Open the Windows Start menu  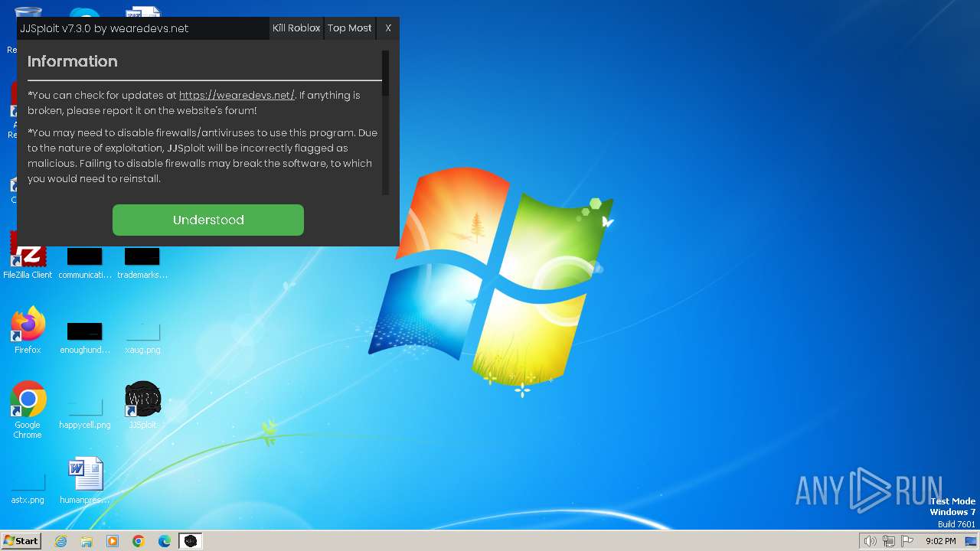point(21,541)
